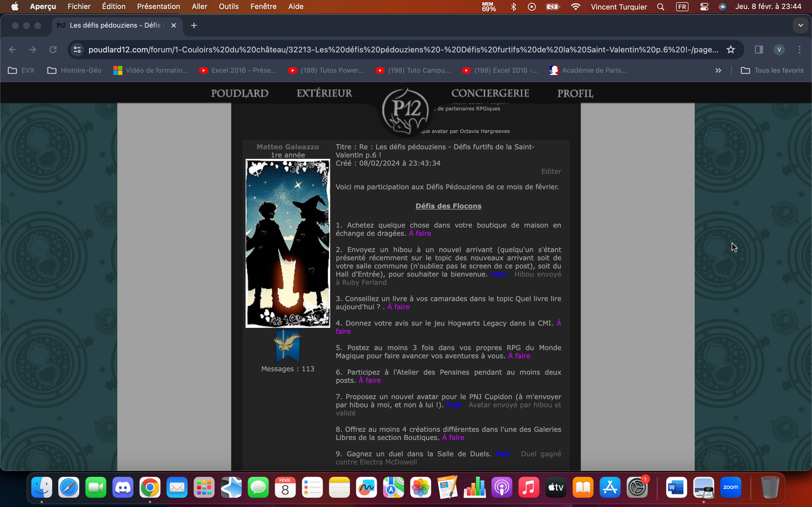
Task: Open FR input source menu
Action: (682, 7)
